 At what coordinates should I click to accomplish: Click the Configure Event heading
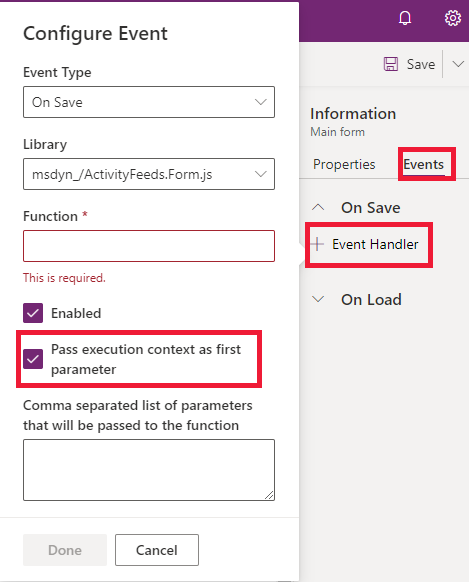point(95,34)
